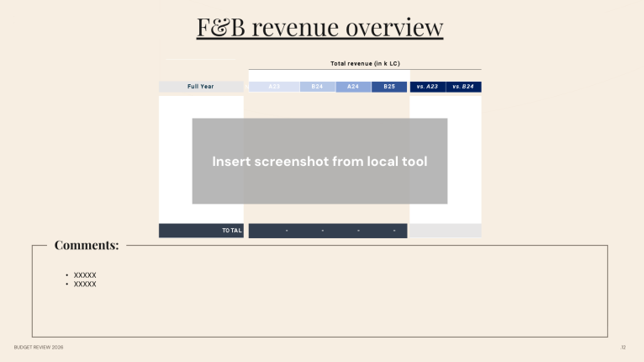Click the white column below vs. B24

pyautogui.click(x=465, y=160)
